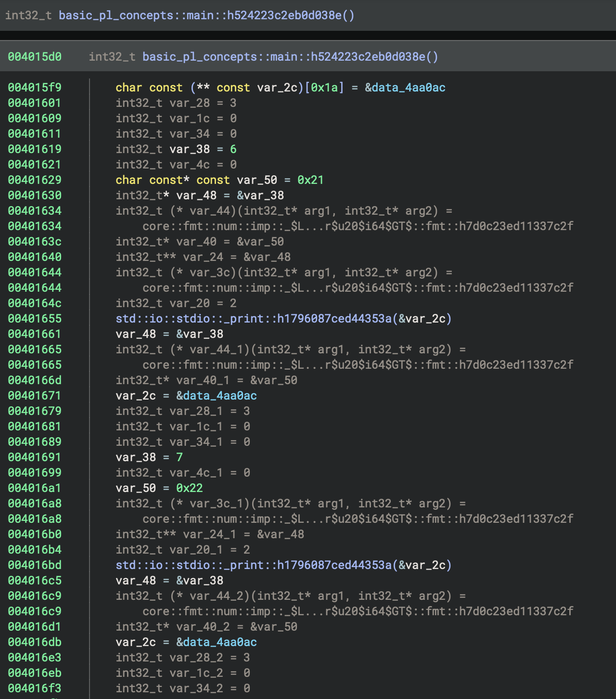Click the 0x1a array size on first line

pos(324,88)
